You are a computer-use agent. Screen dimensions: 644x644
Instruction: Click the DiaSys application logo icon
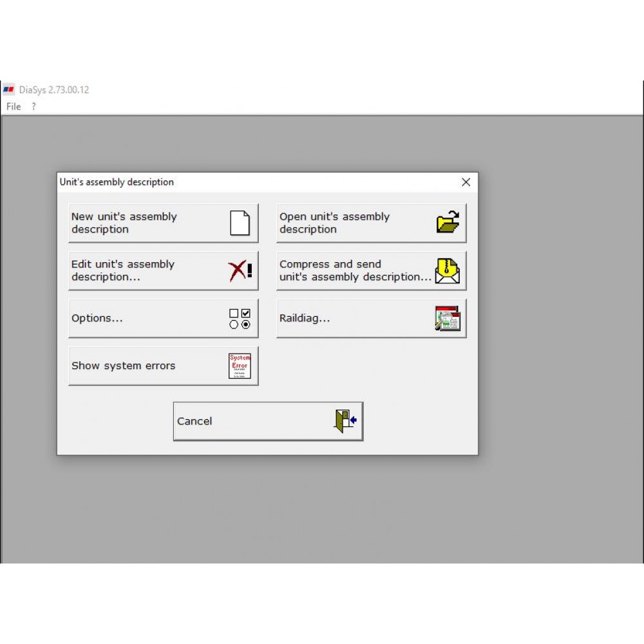9,90
